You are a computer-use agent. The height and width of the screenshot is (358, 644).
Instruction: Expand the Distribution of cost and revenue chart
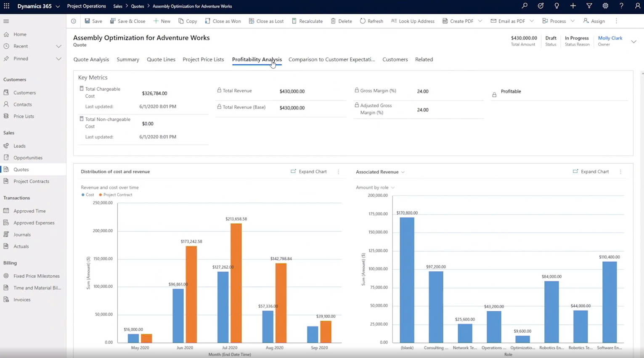click(x=309, y=172)
